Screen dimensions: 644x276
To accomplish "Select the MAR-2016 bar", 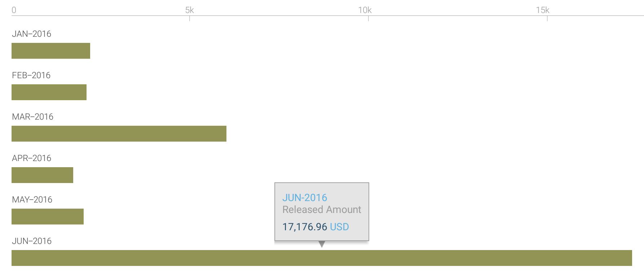I will (119, 134).
